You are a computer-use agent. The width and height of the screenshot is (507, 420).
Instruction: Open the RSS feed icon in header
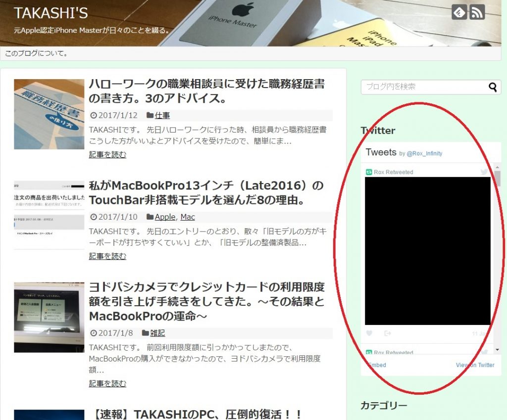(x=477, y=12)
